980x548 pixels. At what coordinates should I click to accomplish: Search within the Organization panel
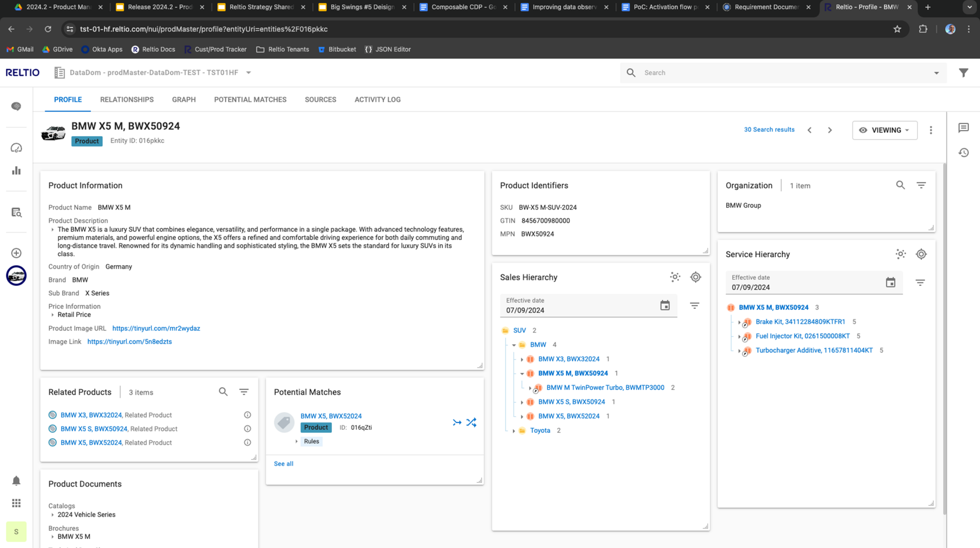[x=900, y=186]
